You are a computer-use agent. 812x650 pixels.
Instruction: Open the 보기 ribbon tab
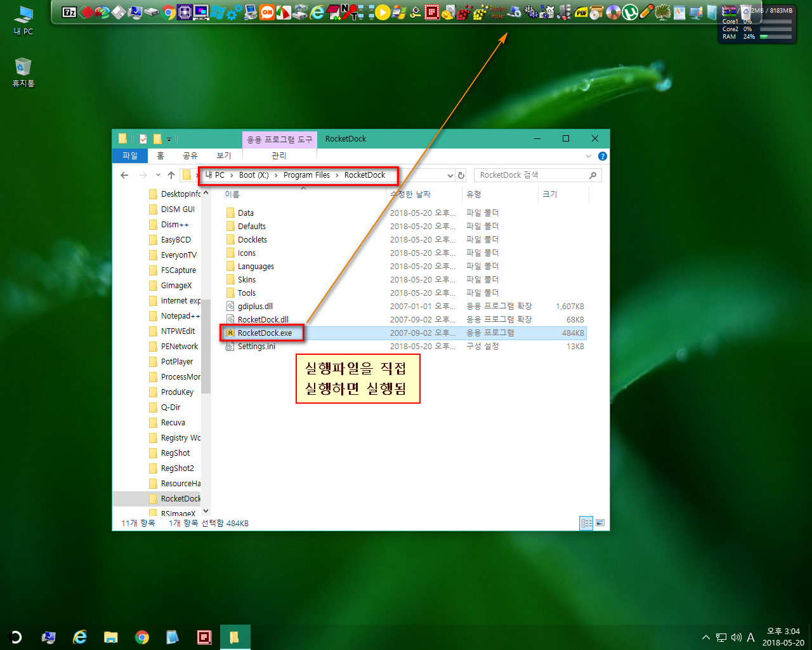tap(224, 156)
